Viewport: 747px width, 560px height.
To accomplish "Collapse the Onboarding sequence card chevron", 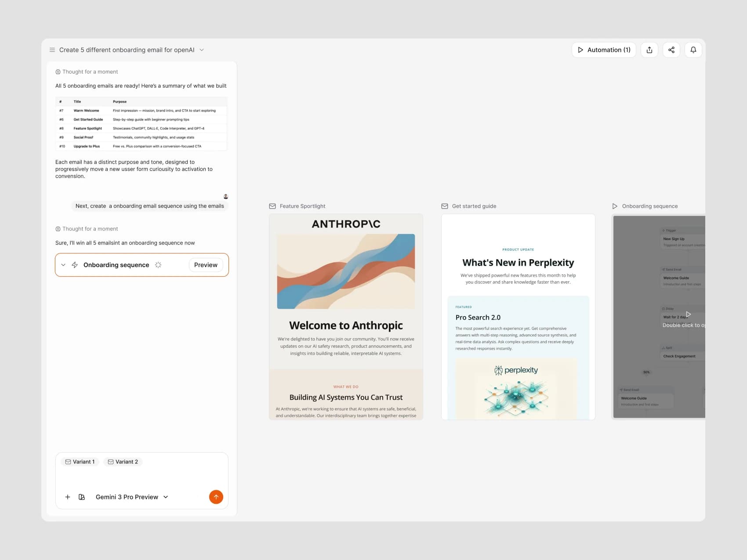I will click(x=63, y=265).
